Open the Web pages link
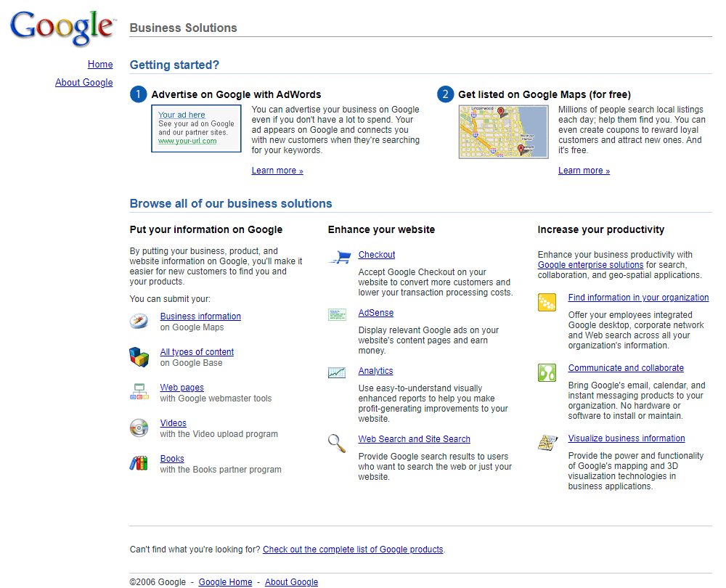 (182, 388)
